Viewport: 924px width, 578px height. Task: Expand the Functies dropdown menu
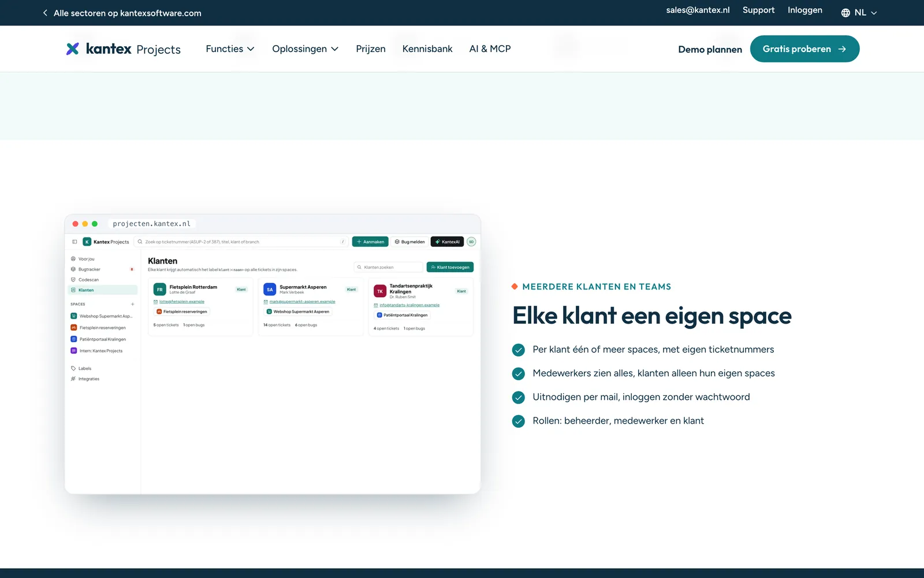coord(230,49)
